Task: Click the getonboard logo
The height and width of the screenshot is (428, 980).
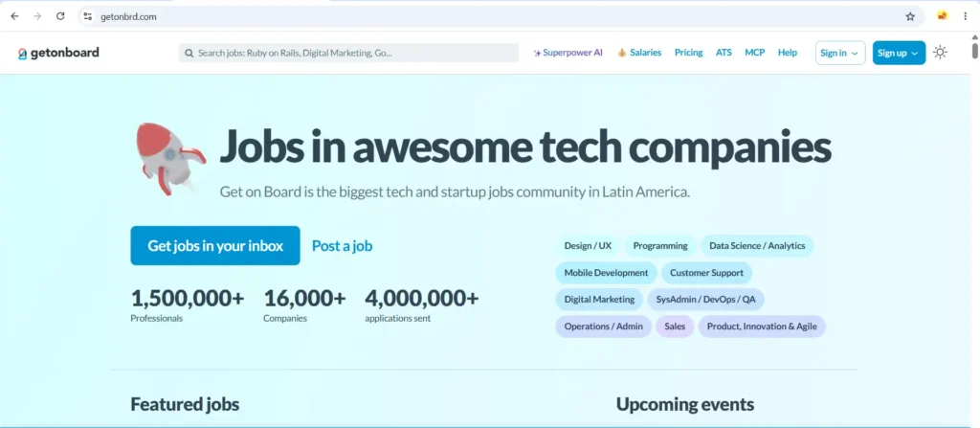Action: (x=58, y=54)
